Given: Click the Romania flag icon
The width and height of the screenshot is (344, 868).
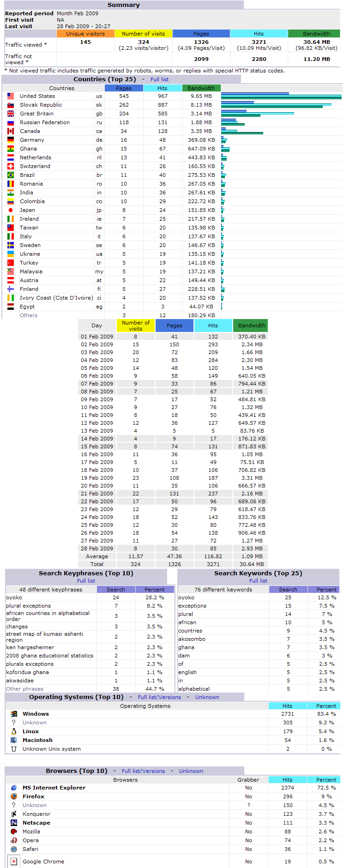Looking at the screenshot, I should 11,184.
